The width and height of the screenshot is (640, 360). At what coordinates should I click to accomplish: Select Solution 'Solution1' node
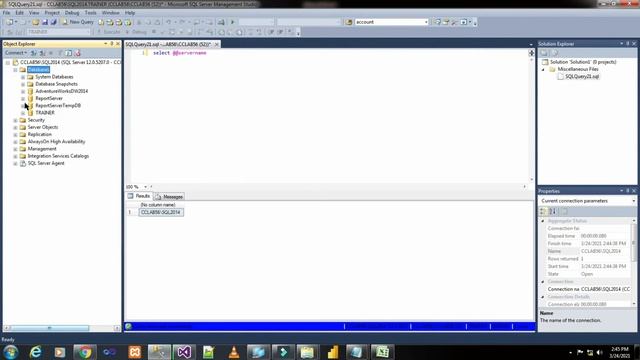(x=583, y=62)
